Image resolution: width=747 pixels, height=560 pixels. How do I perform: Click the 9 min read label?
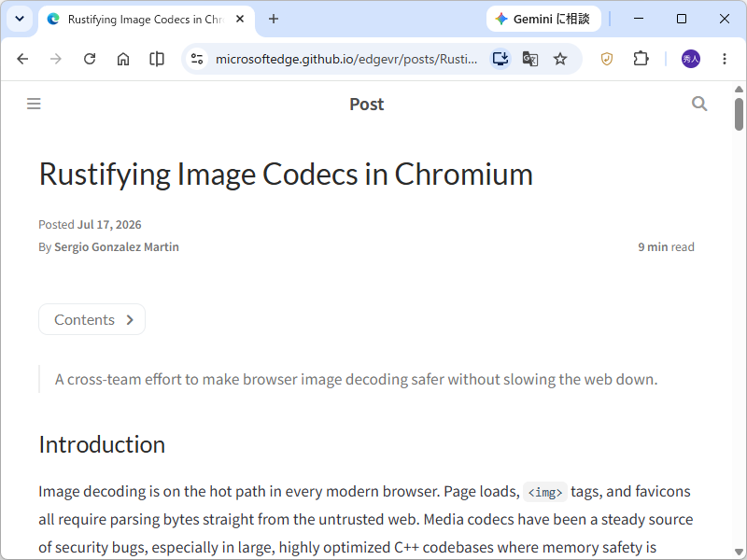pyautogui.click(x=666, y=247)
